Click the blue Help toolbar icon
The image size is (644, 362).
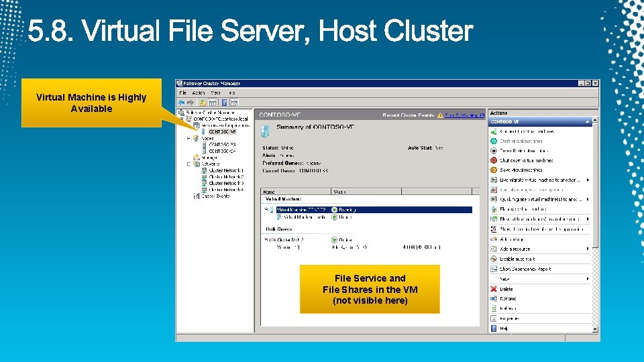click(x=224, y=103)
